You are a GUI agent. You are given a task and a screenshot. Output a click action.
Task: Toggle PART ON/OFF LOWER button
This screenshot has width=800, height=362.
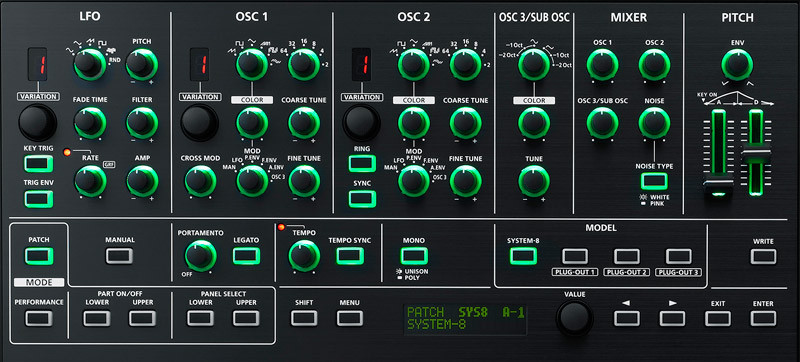(96, 318)
